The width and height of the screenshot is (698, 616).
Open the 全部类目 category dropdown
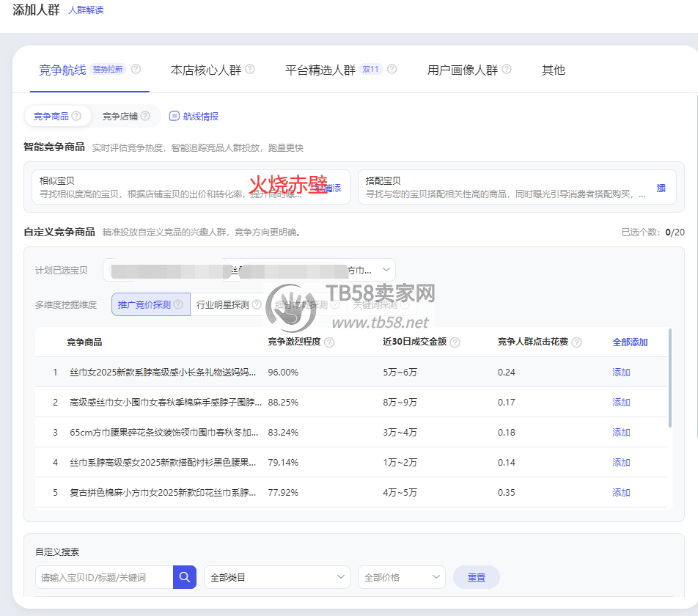pos(276,577)
